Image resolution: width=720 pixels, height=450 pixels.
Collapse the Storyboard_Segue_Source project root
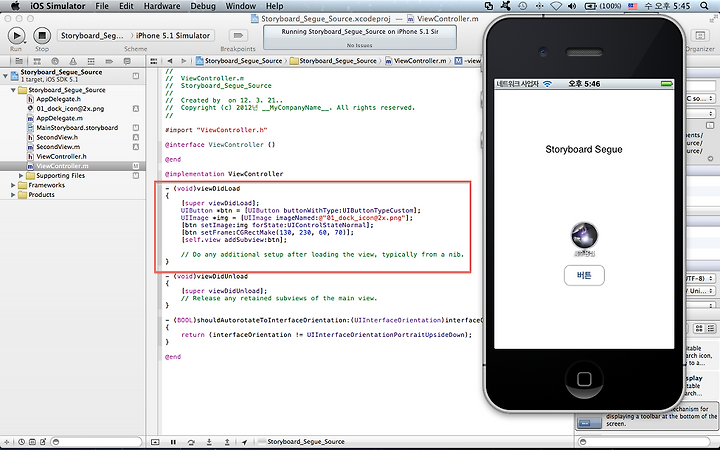[6, 75]
